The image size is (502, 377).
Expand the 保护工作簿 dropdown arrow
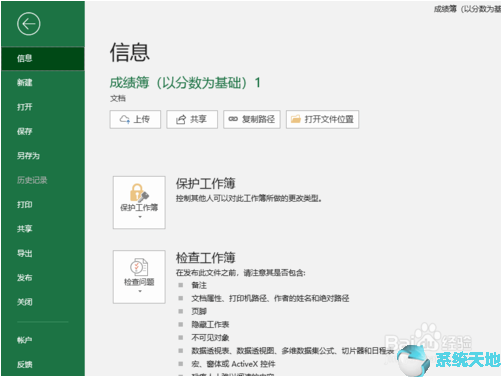(x=140, y=217)
